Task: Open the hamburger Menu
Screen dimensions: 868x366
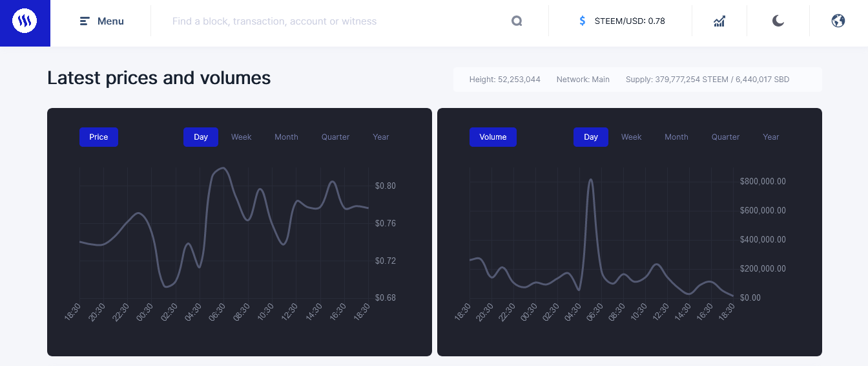Action: pos(102,21)
